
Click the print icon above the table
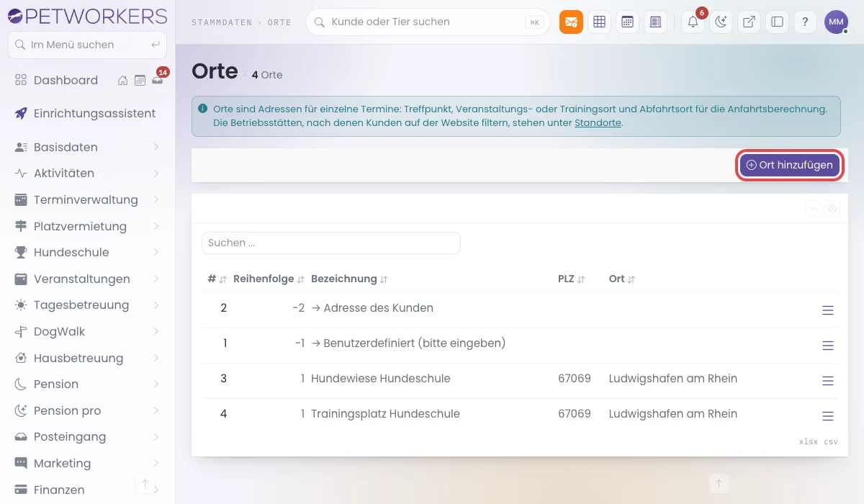click(x=832, y=209)
